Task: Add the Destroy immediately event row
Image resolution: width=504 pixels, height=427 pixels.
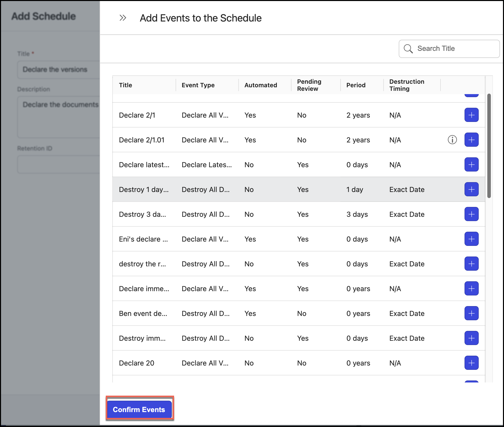Action: coord(471,338)
